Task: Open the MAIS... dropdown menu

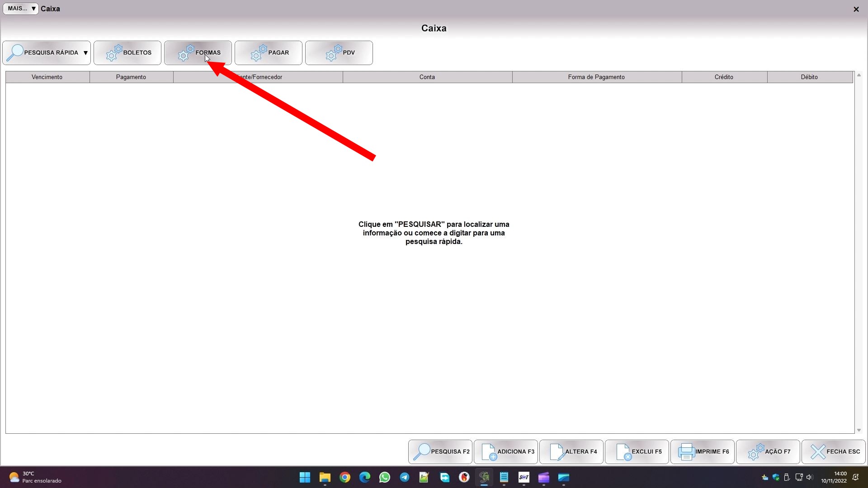Action: point(21,9)
